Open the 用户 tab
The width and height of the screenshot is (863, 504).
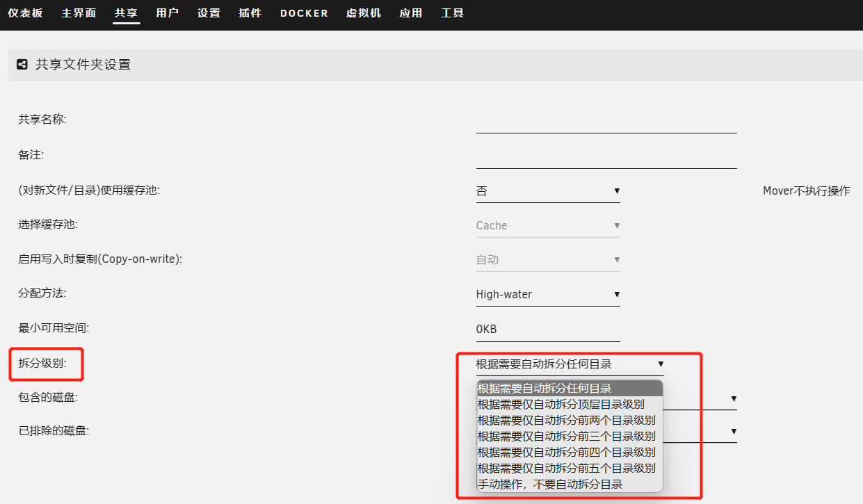(x=168, y=13)
